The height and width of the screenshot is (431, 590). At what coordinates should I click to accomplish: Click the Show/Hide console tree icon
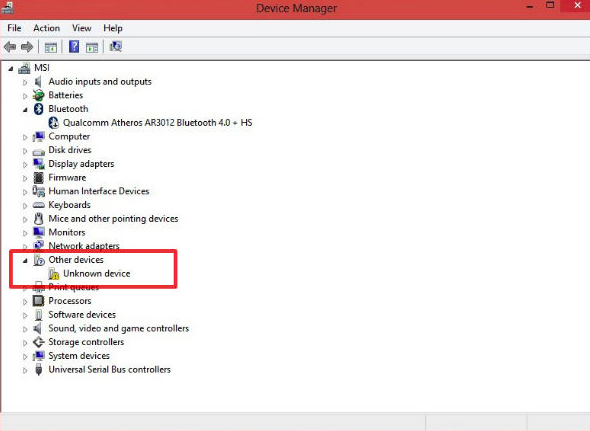pos(51,47)
